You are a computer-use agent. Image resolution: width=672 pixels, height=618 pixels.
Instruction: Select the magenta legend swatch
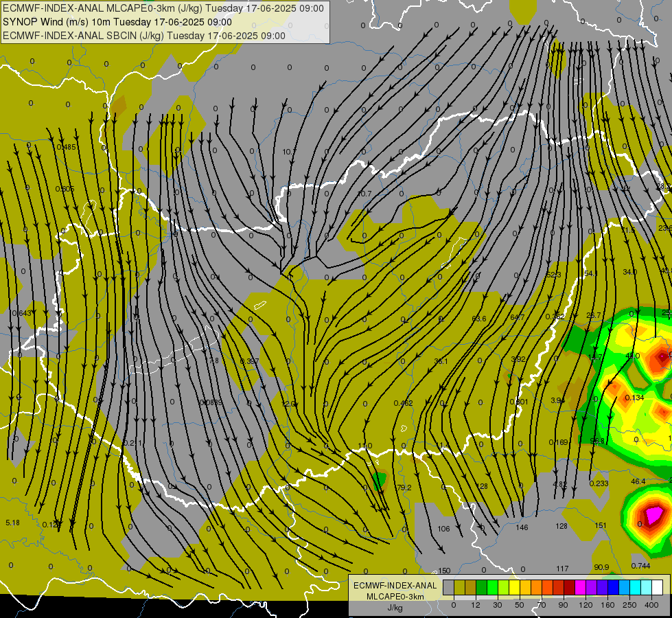[580, 587]
